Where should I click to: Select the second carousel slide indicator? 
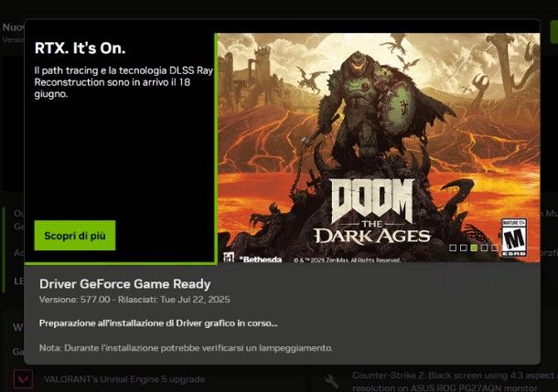463,248
